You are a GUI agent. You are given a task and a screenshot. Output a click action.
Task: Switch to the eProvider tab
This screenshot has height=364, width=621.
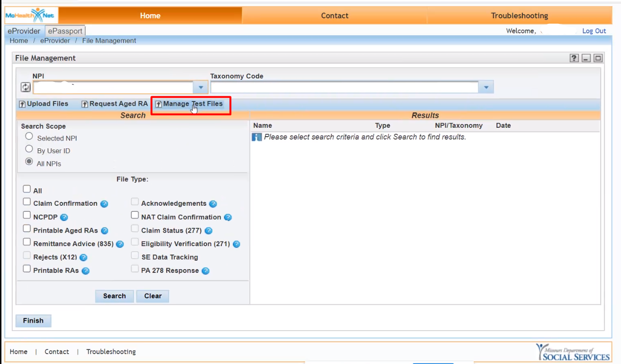(24, 31)
